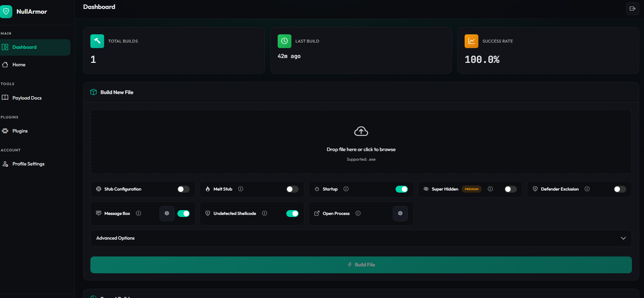This screenshot has height=298, width=644.
Task: Click the Build New File cube icon
Action: tap(93, 92)
